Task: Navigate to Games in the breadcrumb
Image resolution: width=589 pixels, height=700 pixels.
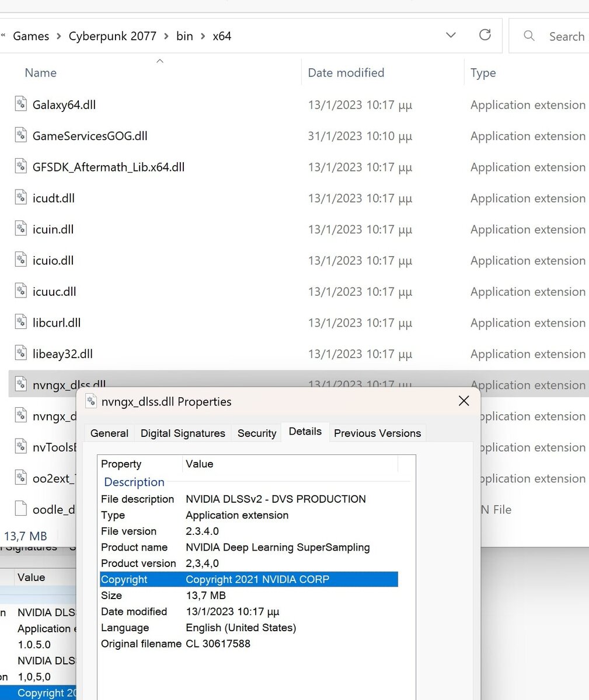Action: click(x=31, y=36)
